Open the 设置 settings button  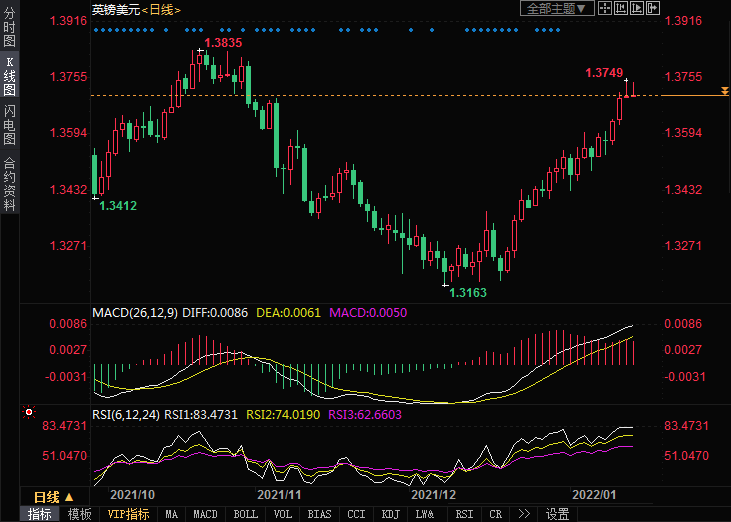[x=557, y=514]
